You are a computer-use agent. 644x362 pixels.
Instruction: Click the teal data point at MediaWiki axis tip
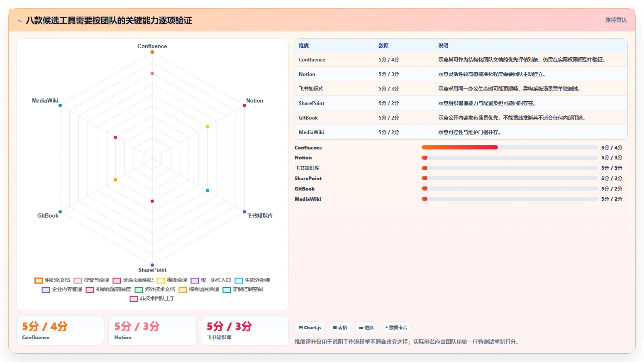60,105
